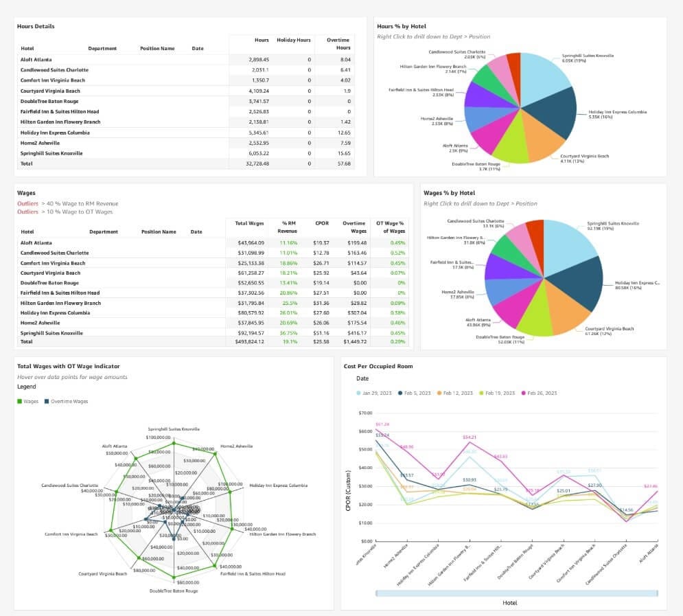Click Springhill Suites Knoxville radar data point
This screenshot has width=683, height=616.
pyautogui.click(x=174, y=444)
